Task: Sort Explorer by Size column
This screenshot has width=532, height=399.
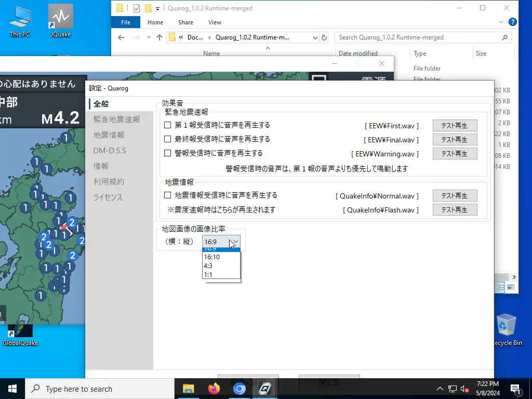Action: point(481,54)
